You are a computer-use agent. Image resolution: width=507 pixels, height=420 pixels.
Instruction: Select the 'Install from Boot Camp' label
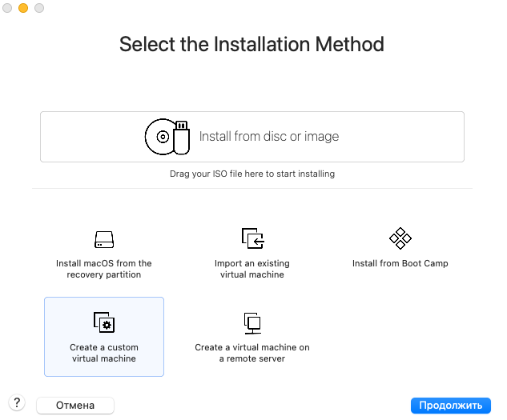[x=400, y=263]
